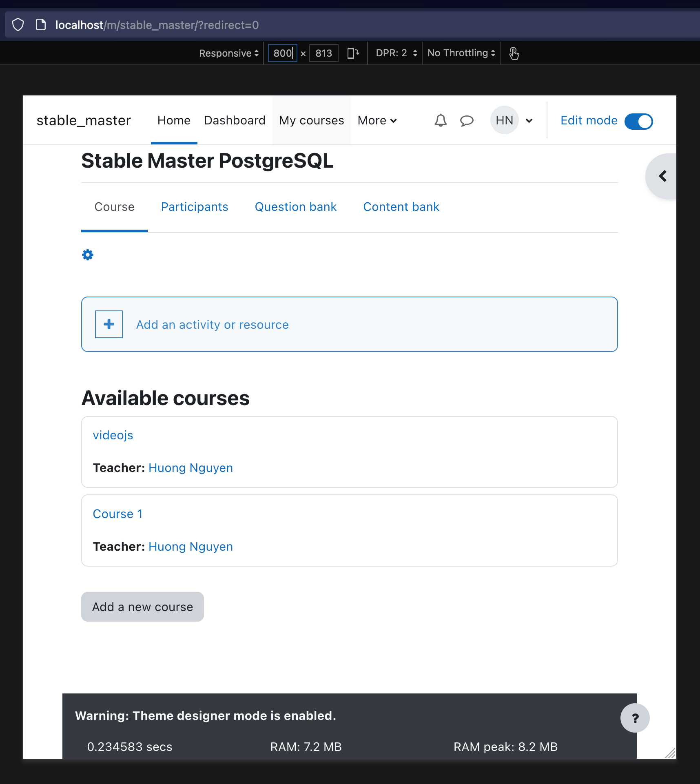The height and width of the screenshot is (784, 700).
Task: Open the videojs course link
Action: [113, 435]
